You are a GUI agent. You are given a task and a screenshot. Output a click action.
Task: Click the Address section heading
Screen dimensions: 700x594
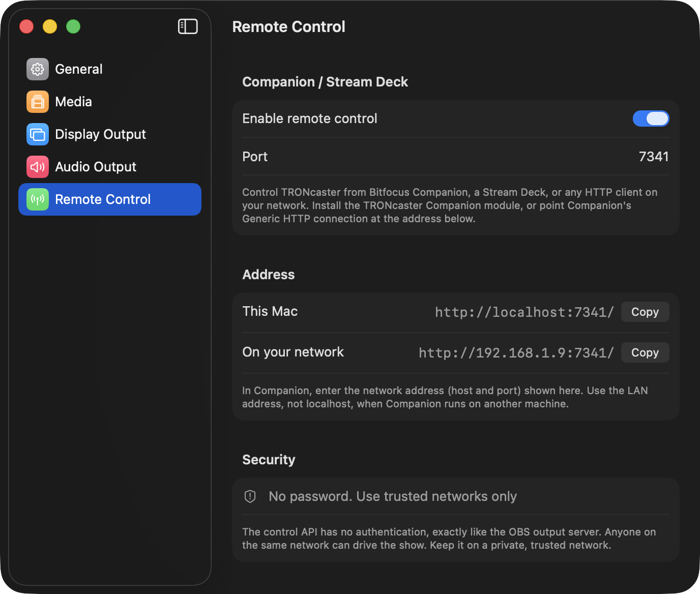269,275
